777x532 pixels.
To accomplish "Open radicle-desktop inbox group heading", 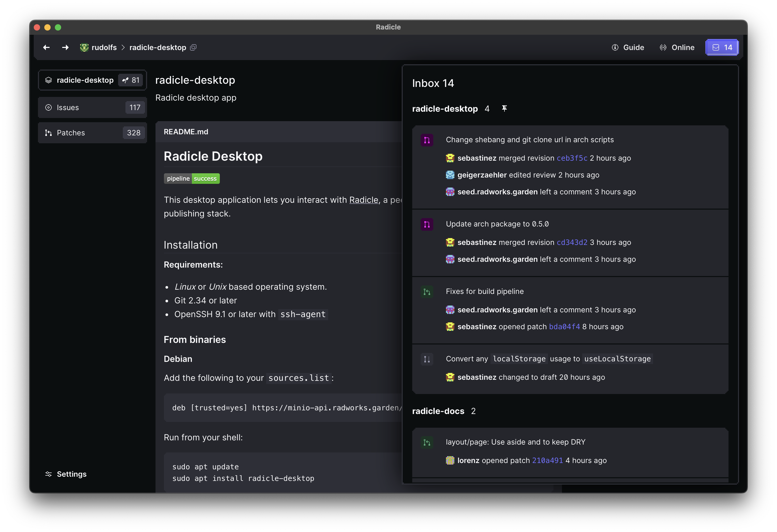I will [x=445, y=109].
